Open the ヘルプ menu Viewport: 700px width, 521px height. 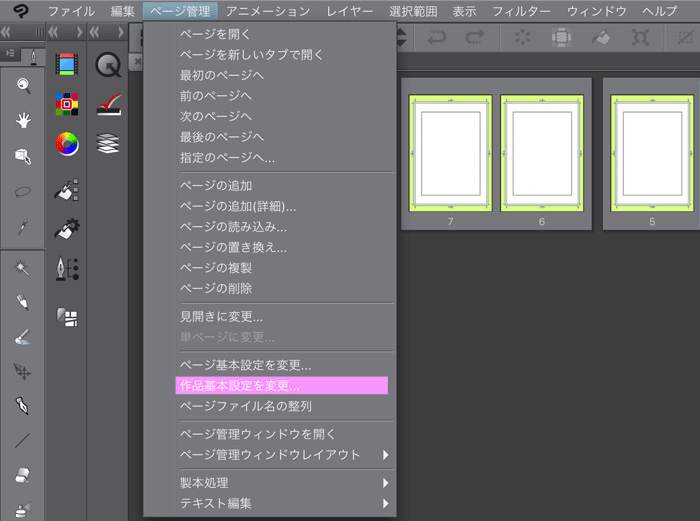tap(660, 11)
